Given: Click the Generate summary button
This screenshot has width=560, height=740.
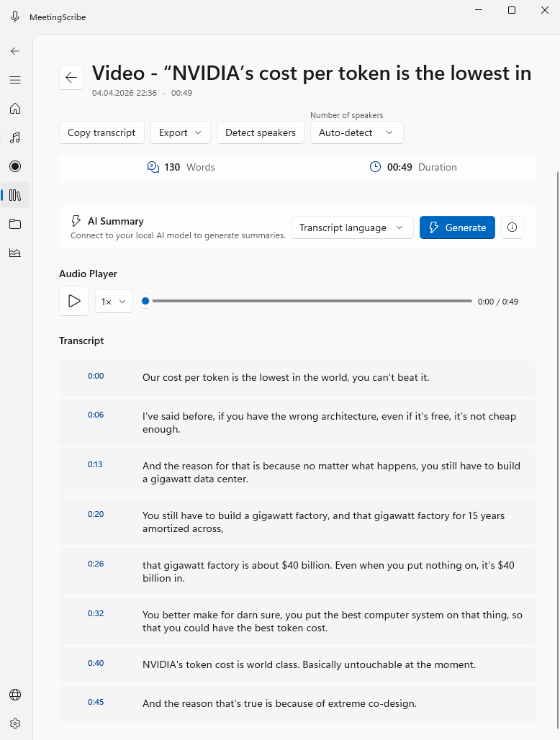Looking at the screenshot, I should 457,227.
